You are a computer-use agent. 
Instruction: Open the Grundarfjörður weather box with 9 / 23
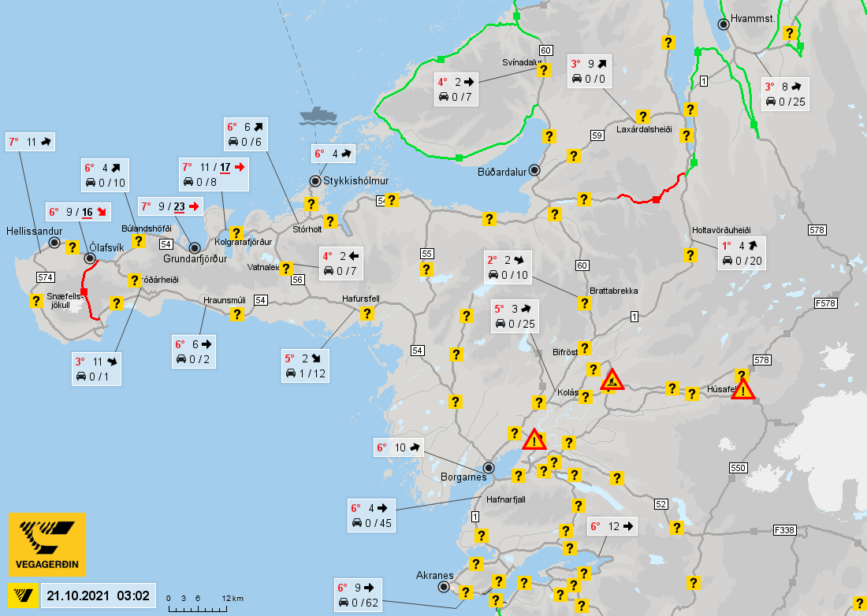point(170,206)
